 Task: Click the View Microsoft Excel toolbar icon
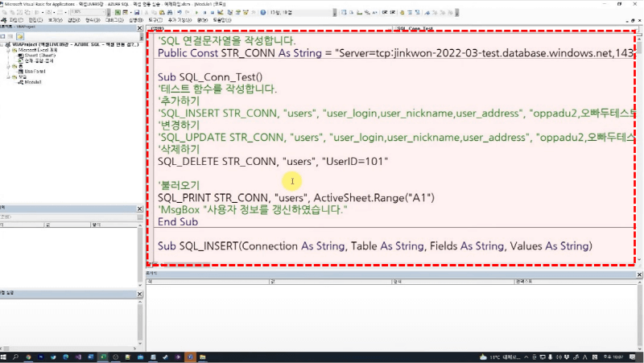coord(118,12)
